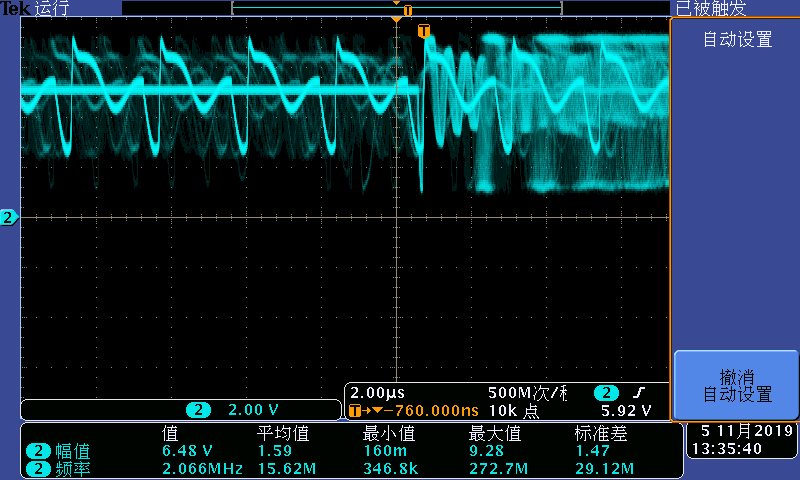This screenshot has height=480, width=800.
Task: Click the rising edge trigger slope icon
Action: (639, 392)
